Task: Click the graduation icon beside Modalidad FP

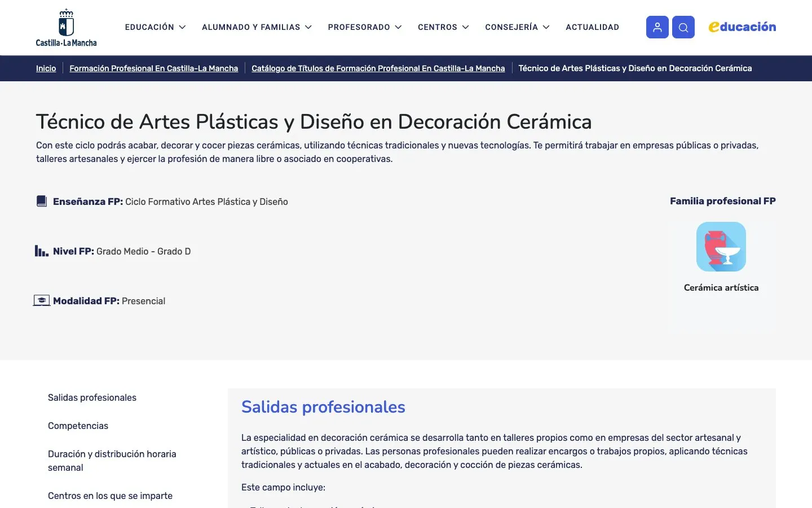Action: pos(42,301)
